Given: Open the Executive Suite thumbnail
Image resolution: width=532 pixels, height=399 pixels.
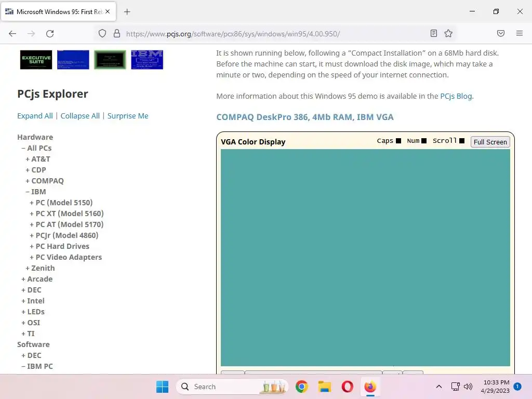Looking at the screenshot, I should (36, 60).
